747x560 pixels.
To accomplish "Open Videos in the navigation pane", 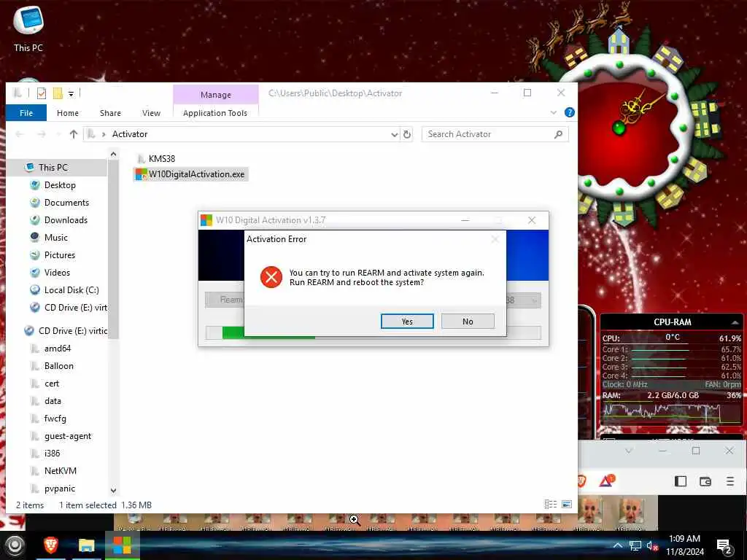I will click(x=57, y=273).
